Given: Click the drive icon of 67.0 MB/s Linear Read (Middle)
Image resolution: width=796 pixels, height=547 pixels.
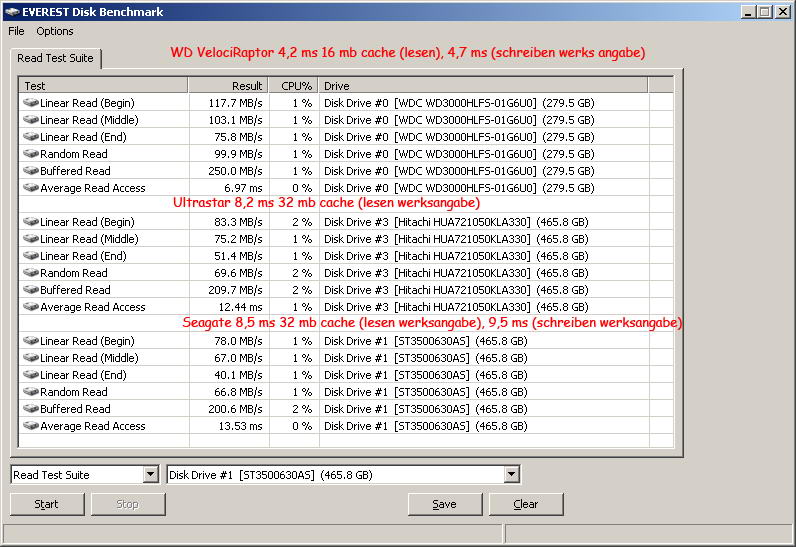Looking at the screenshot, I should [x=31, y=358].
